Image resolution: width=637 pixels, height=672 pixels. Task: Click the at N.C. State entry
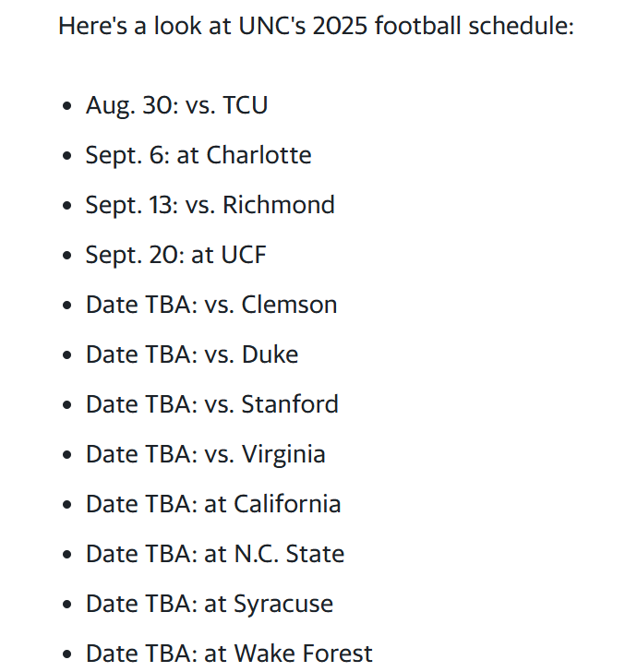[x=215, y=554]
